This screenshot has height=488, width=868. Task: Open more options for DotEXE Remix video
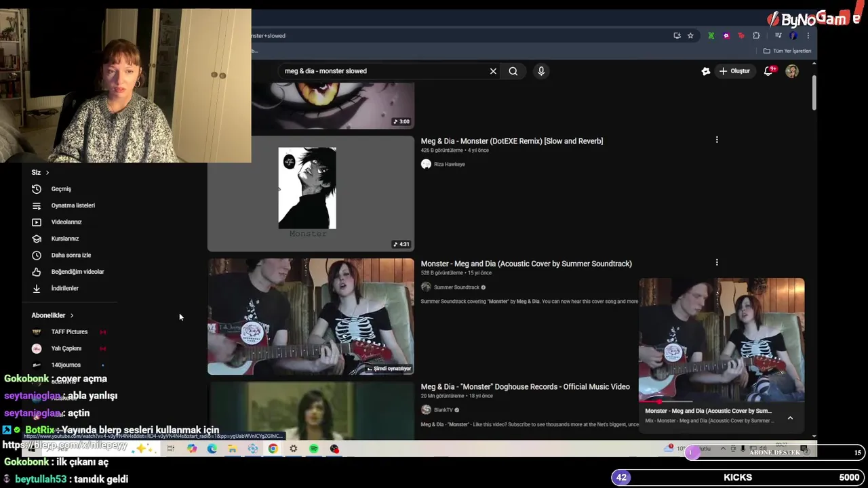pos(717,140)
